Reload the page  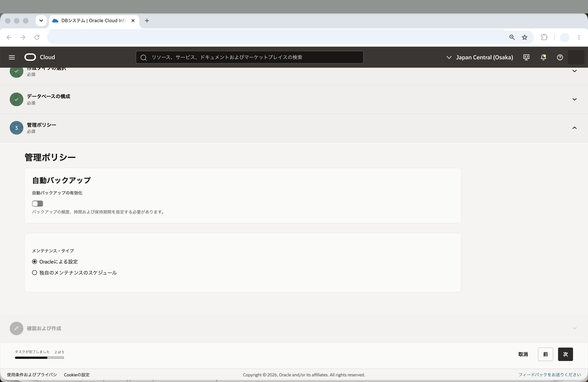(37, 37)
